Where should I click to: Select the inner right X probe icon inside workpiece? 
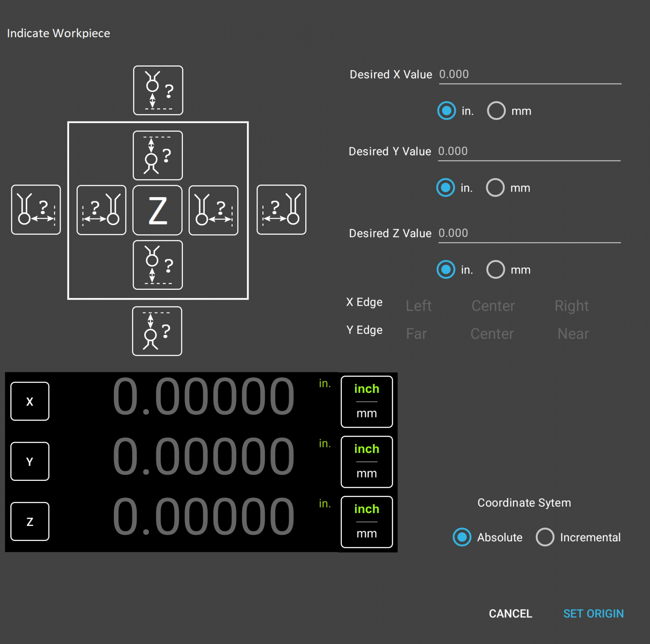213,210
